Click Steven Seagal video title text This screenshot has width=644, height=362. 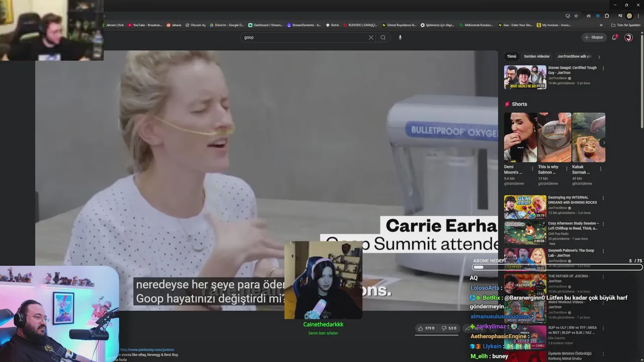(x=572, y=70)
